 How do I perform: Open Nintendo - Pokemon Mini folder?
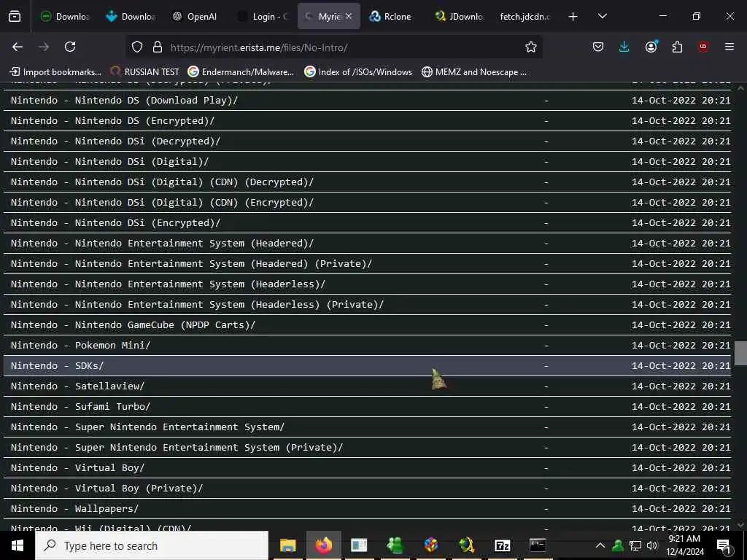[80, 346]
